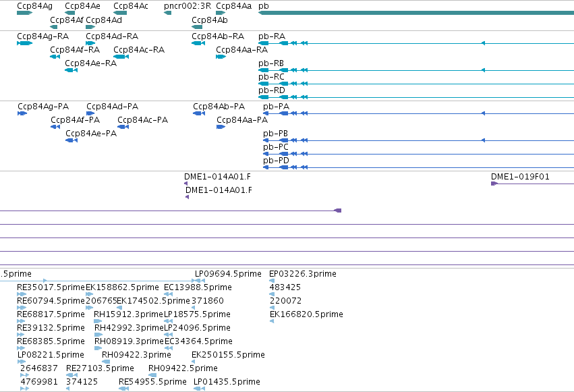This screenshot has width=574, height=392.
Task: Click the 206765 feature label
Action: (101, 301)
